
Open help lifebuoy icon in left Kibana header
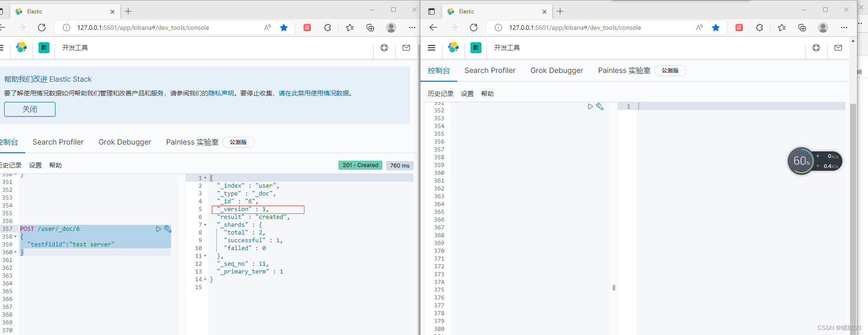pos(384,48)
